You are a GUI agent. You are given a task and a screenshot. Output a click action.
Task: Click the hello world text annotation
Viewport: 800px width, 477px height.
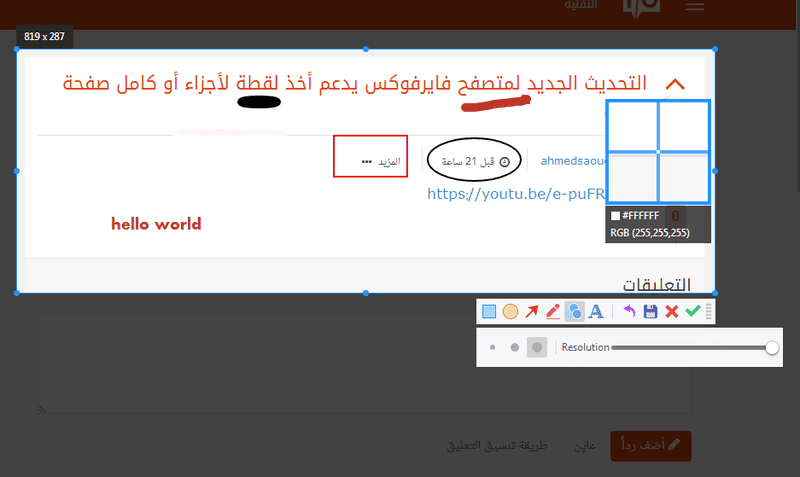(156, 224)
